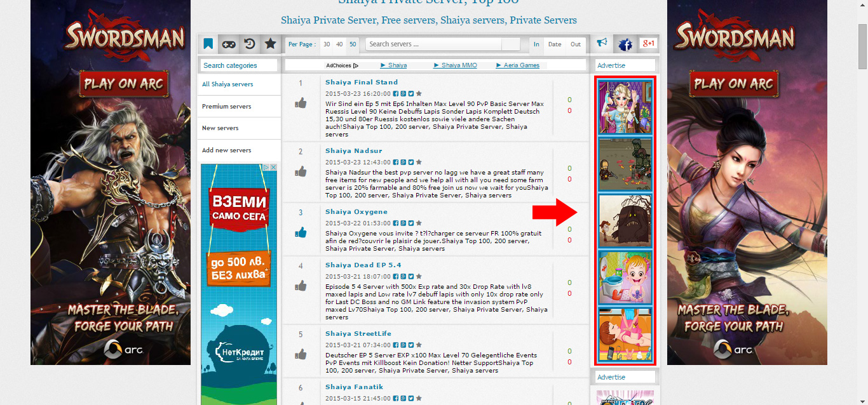Set per page to 50
This screenshot has height=405, width=868.
pos(353,44)
